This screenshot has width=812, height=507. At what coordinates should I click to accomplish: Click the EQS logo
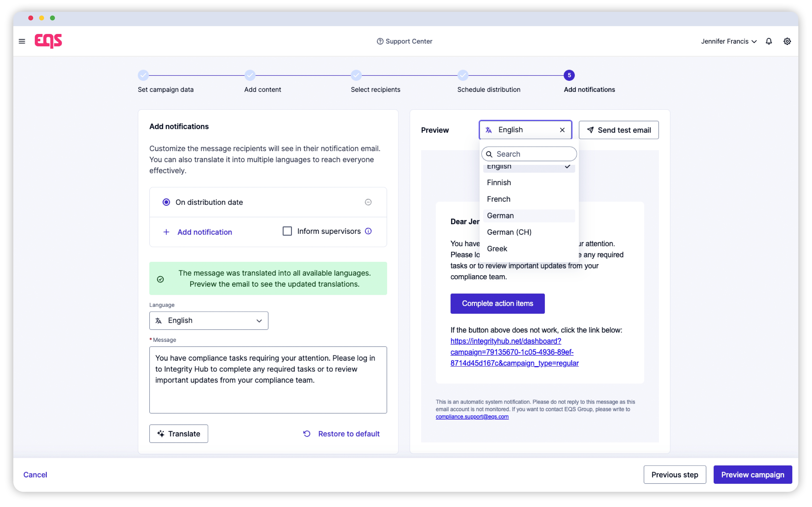[48, 41]
